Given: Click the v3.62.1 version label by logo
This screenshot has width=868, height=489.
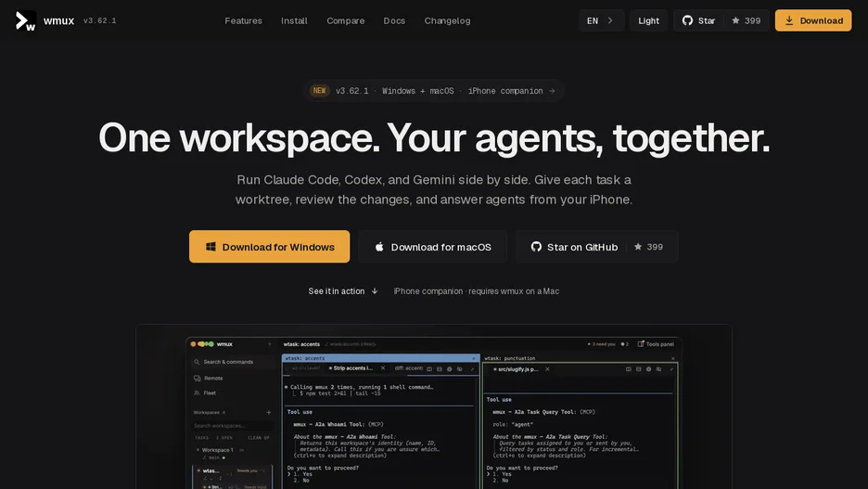Looking at the screenshot, I should (x=99, y=20).
